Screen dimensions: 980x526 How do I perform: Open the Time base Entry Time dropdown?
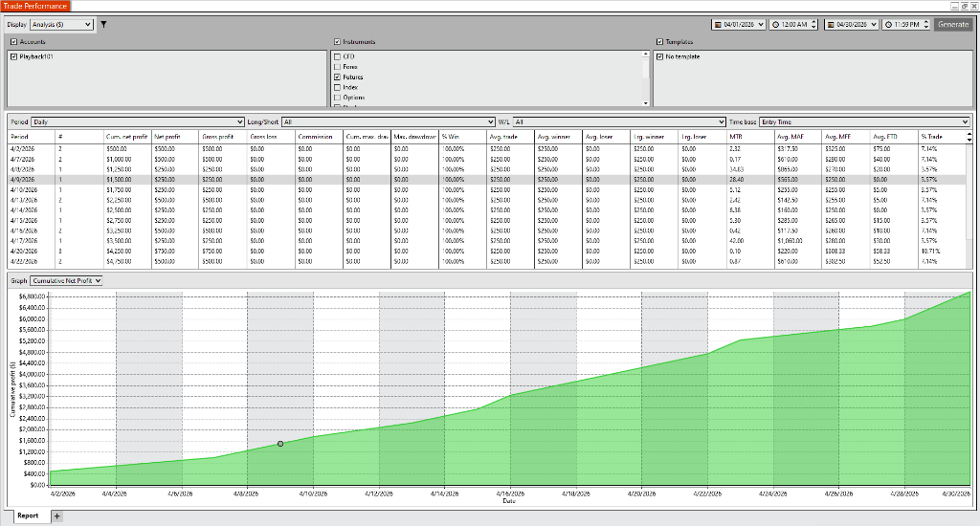click(864, 121)
